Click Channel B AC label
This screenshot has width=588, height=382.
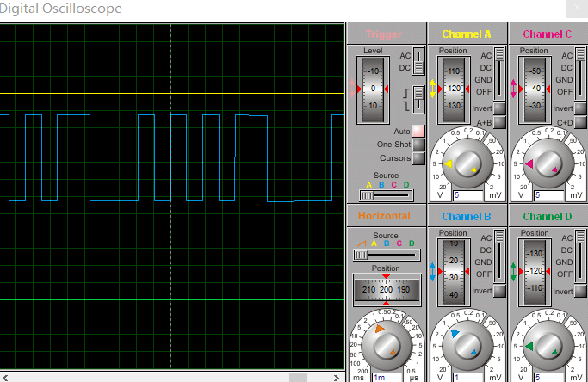486,238
